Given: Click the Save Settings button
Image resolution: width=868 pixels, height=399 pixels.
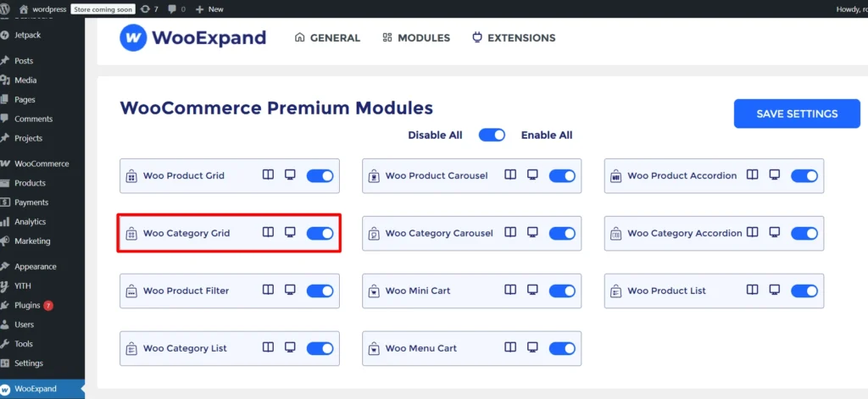Looking at the screenshot, I should (796, 114).
